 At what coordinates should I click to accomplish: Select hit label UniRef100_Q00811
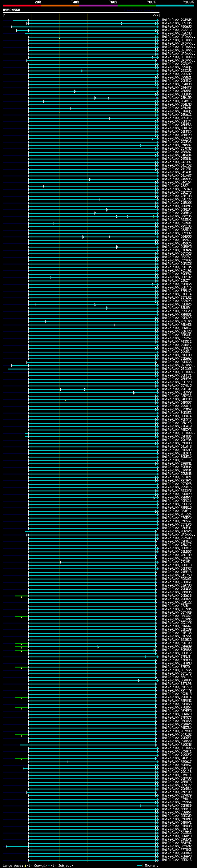[x=177, y=406]
